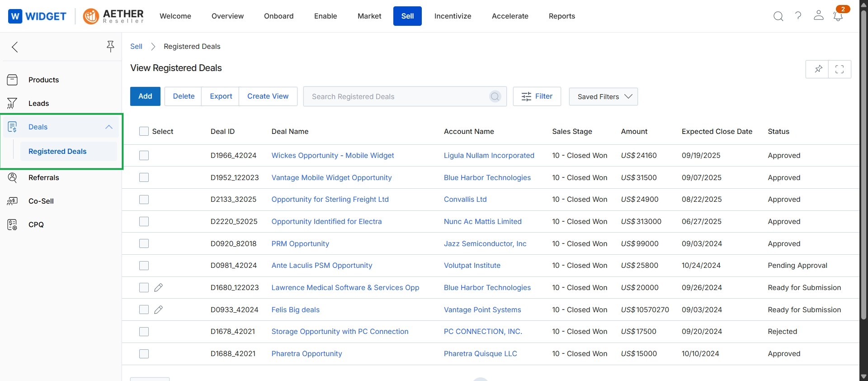Open the Enable menu

[x=325, y=16]
